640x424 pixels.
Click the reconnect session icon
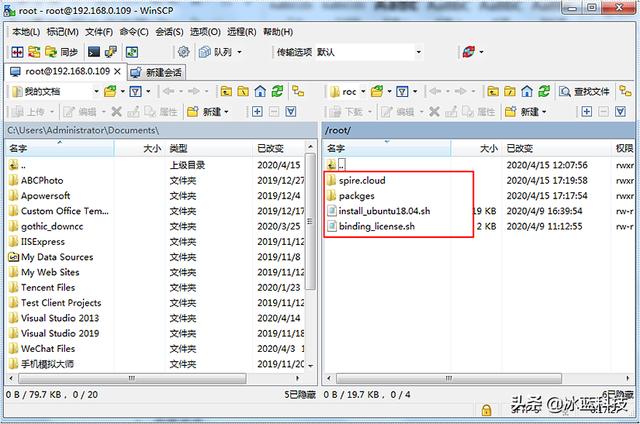tap(469, 52)
